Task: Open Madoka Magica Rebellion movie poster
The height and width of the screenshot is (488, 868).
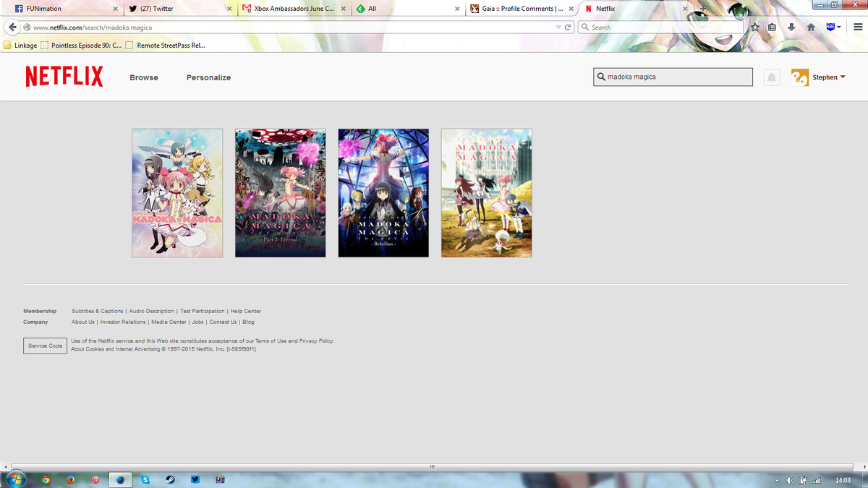Action: (x=383, y=193)
